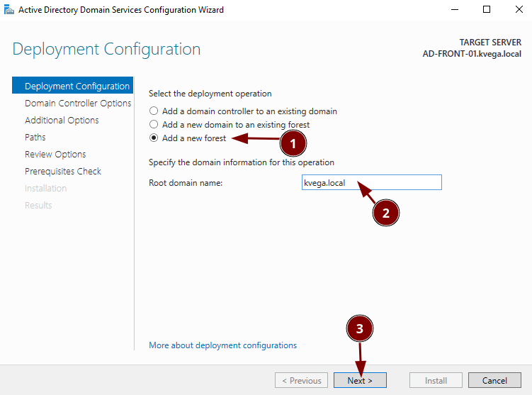Select the 'Add a new forest' option
Screen dimensions: 532x395
click(153, 138)
